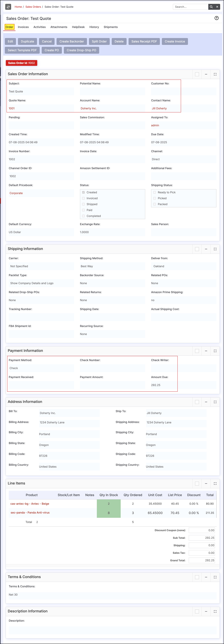The width and height of the screenshot is (224, 644).
Task: Collapse the Terms & Conditions section
Action: coord(206,577)
